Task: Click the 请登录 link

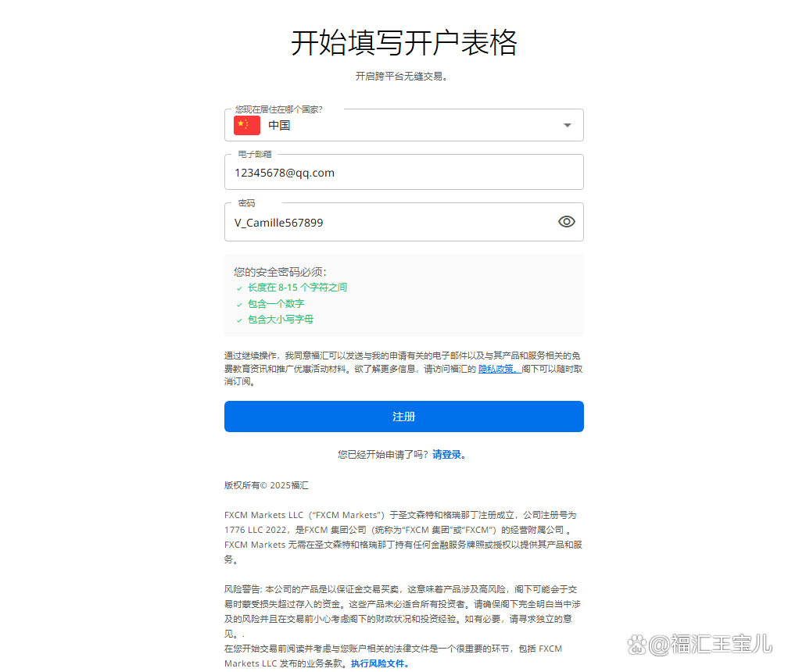Action: coord(450,454)
